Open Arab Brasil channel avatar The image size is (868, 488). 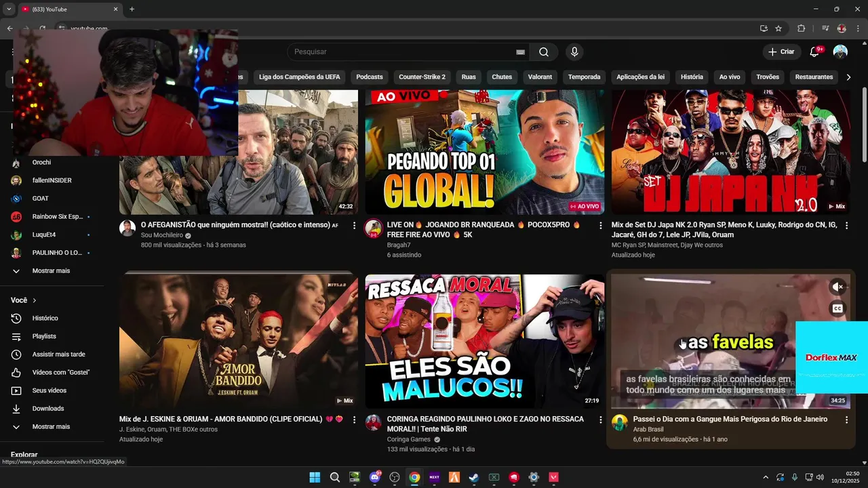(x=619, y=422)
